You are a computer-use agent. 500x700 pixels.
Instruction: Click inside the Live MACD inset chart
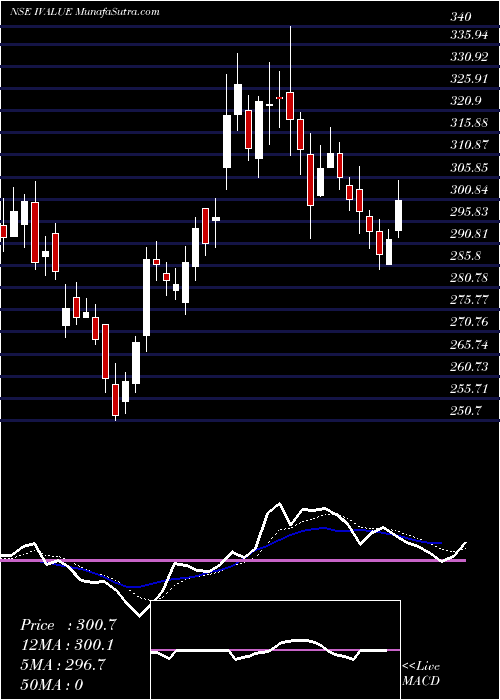275,650
